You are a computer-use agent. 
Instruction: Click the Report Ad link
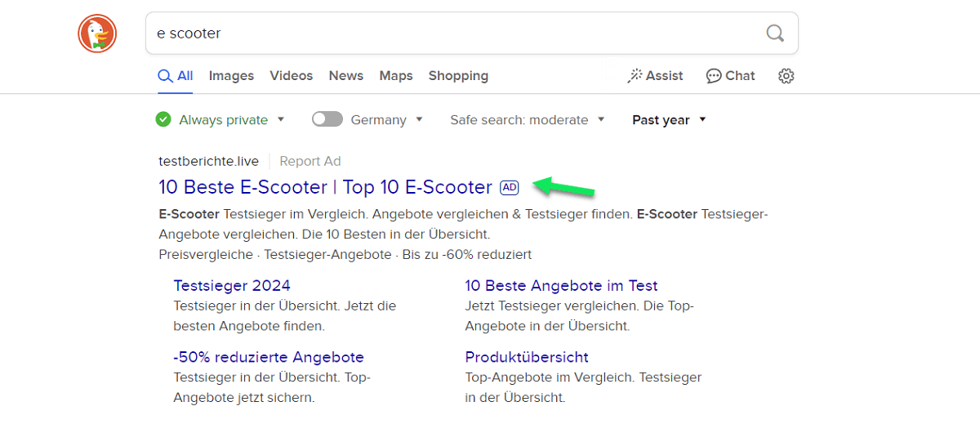click(x=310, y=161)
